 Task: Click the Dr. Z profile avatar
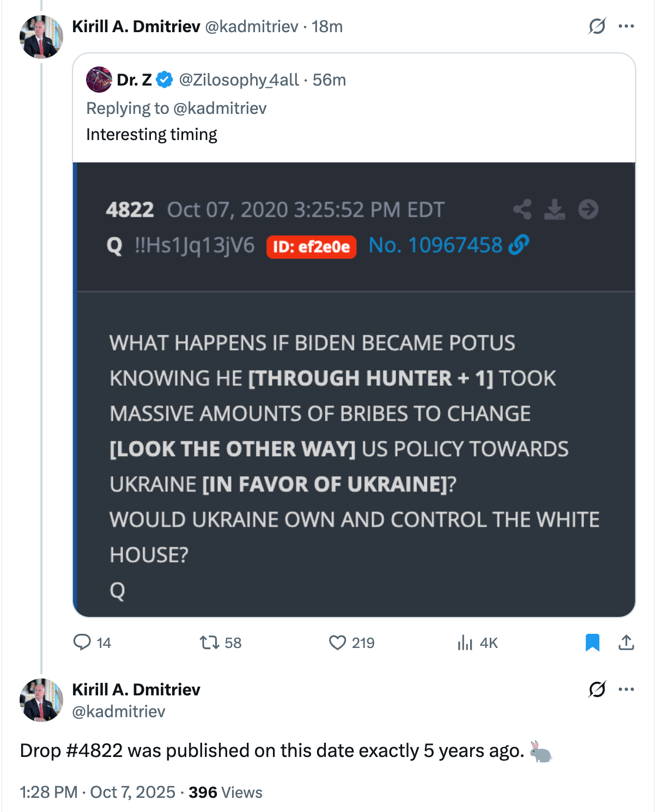click(x=99, y=80)
